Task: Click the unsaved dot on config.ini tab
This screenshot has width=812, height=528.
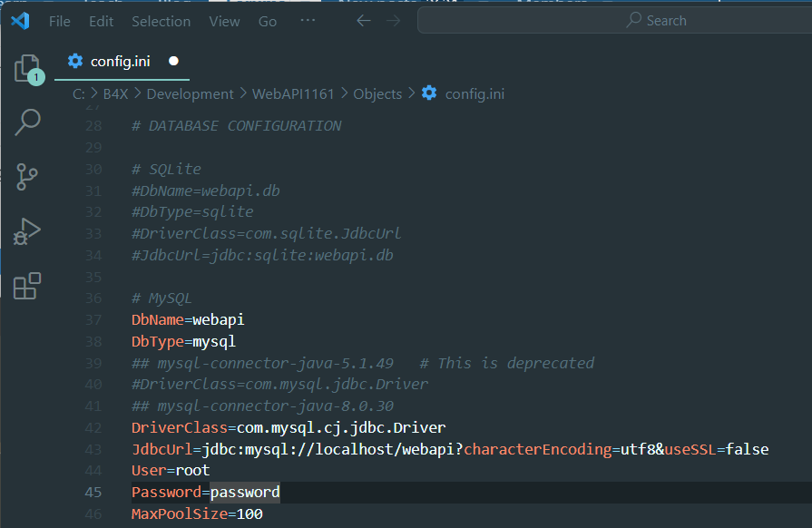Action: tap(173, 62)
